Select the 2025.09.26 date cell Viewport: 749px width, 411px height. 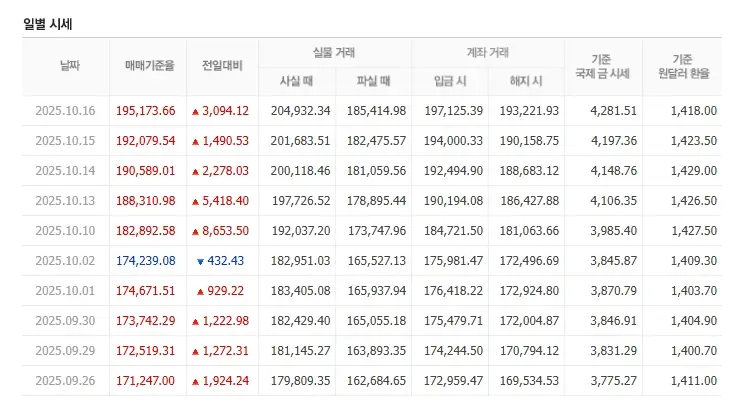64,381
